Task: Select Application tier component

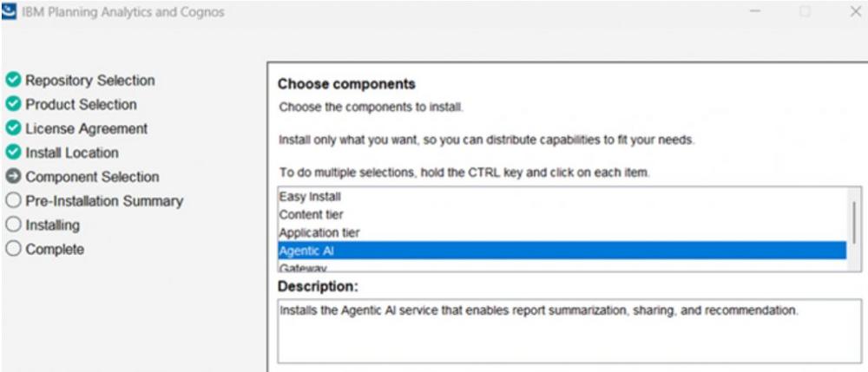Action: coord(562,232)
